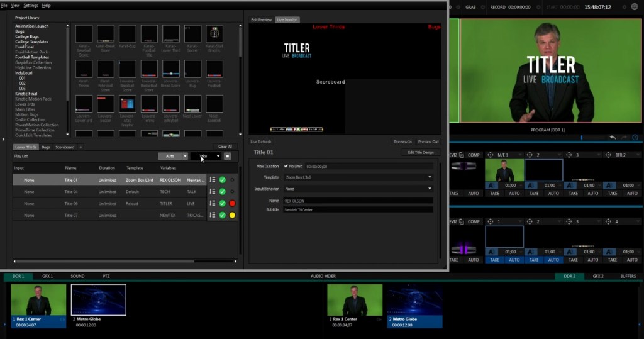The height and width of the screenshot is (339, 644).
Task: Click the reorder icon in Title 01 row
Action: 213,180
